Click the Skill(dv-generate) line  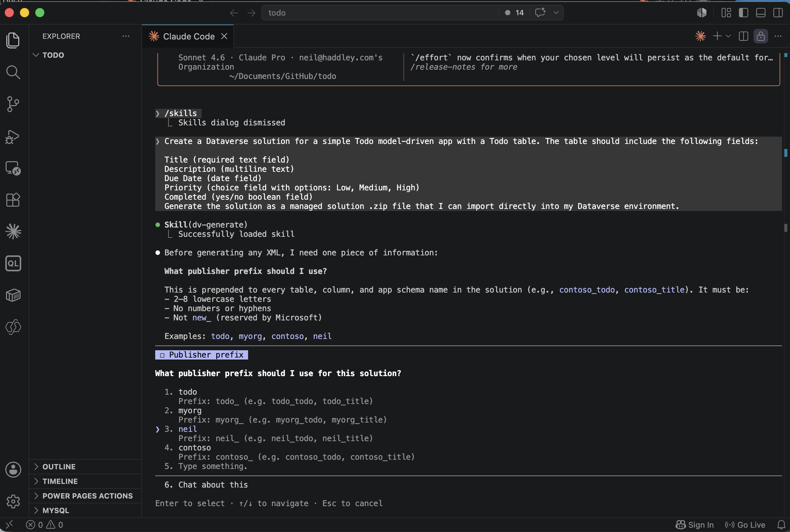(x=206, y=225)
